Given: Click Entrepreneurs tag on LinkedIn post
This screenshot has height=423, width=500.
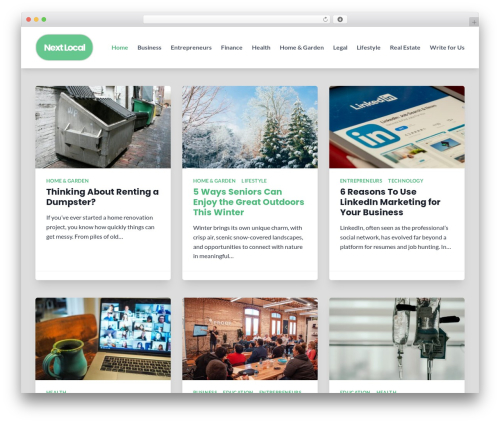Looking at the screenshot, I should (361, 181).
